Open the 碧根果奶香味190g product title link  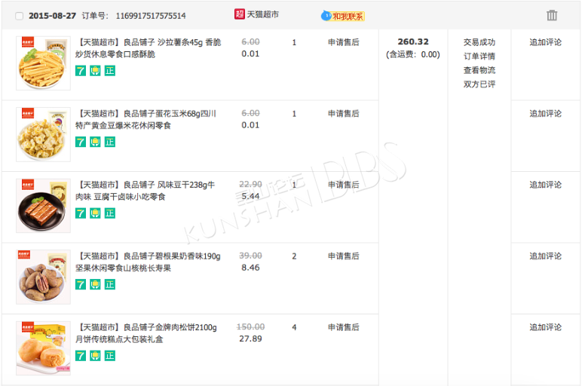148,262
